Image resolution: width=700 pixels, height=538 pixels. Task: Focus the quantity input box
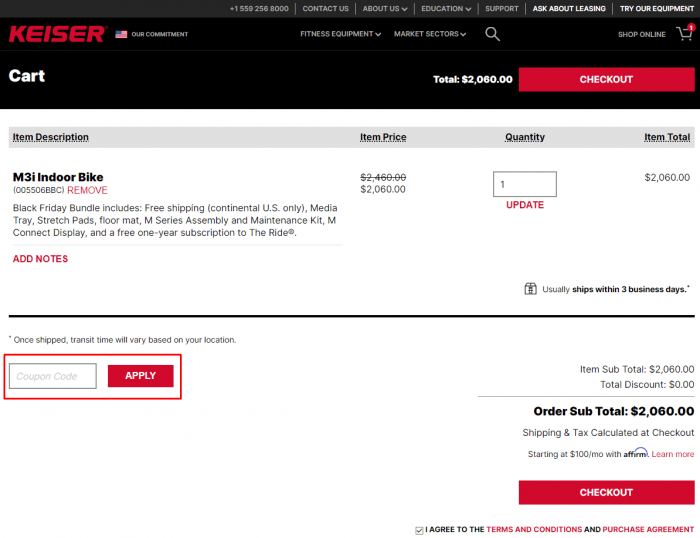[525, 184]
